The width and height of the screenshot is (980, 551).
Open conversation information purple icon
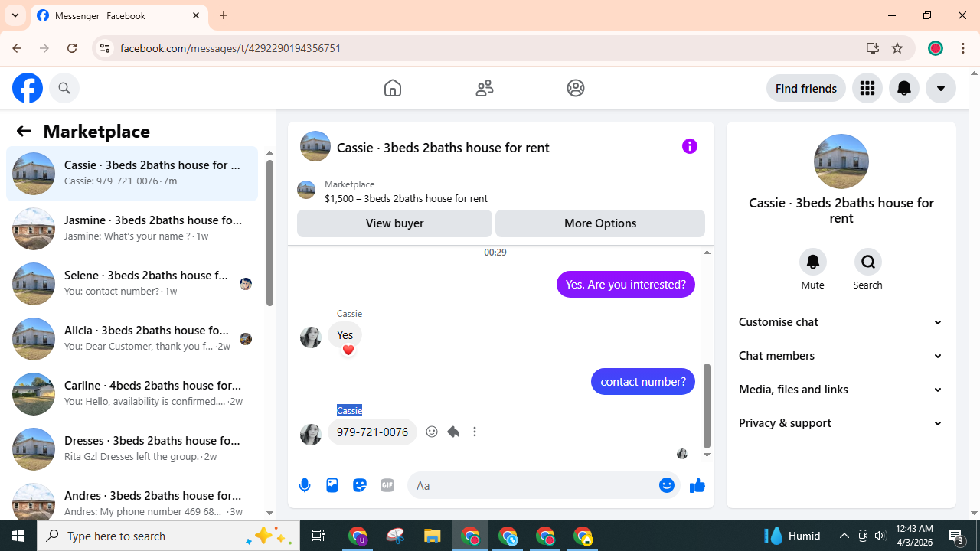(690, 146)
